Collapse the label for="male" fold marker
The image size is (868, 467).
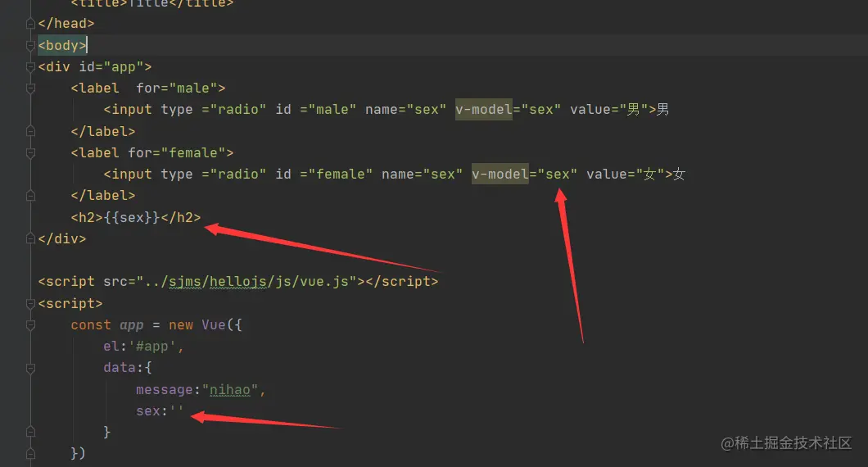31,88
